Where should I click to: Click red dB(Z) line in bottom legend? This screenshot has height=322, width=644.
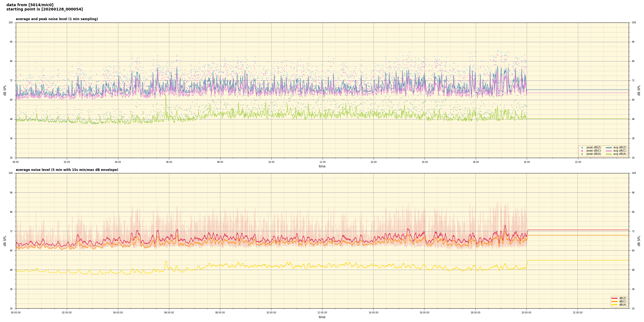pos(614,298)
